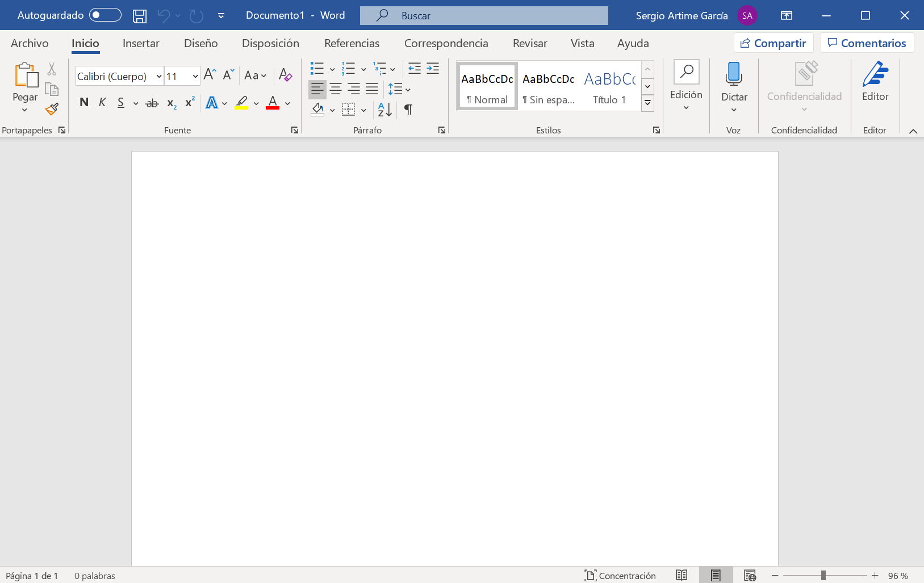Screen dimensions: 924x583
Task: Toggle strikethrough formatting
Action: (x=151, y=103)
